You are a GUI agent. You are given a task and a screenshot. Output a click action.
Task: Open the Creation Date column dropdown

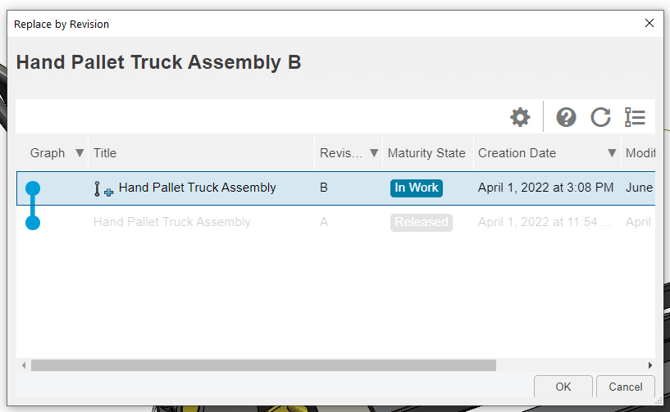click(x=612, y=153)
